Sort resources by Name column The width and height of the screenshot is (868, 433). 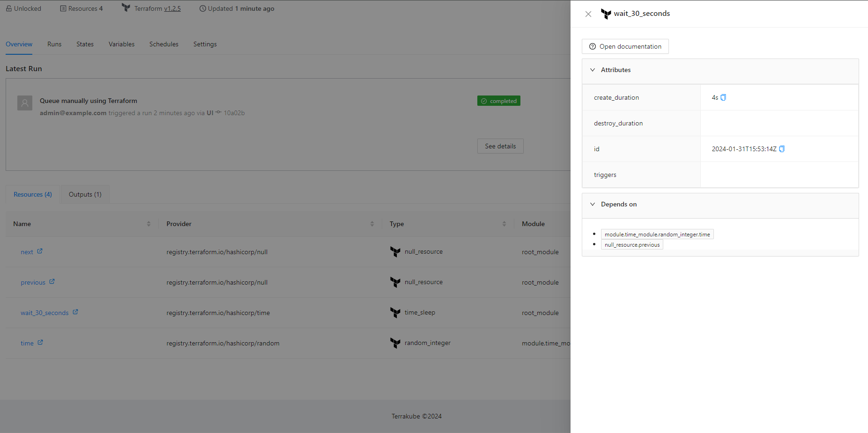148,224
